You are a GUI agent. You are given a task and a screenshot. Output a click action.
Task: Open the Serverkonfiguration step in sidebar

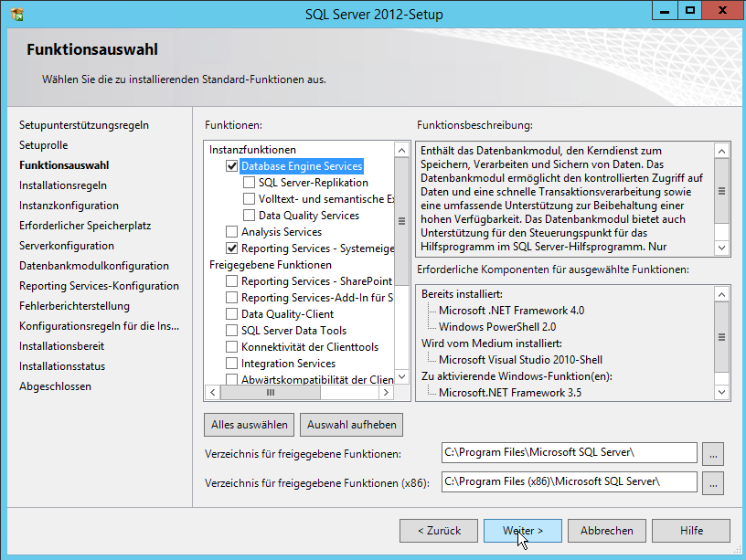(x=67, y=246)
